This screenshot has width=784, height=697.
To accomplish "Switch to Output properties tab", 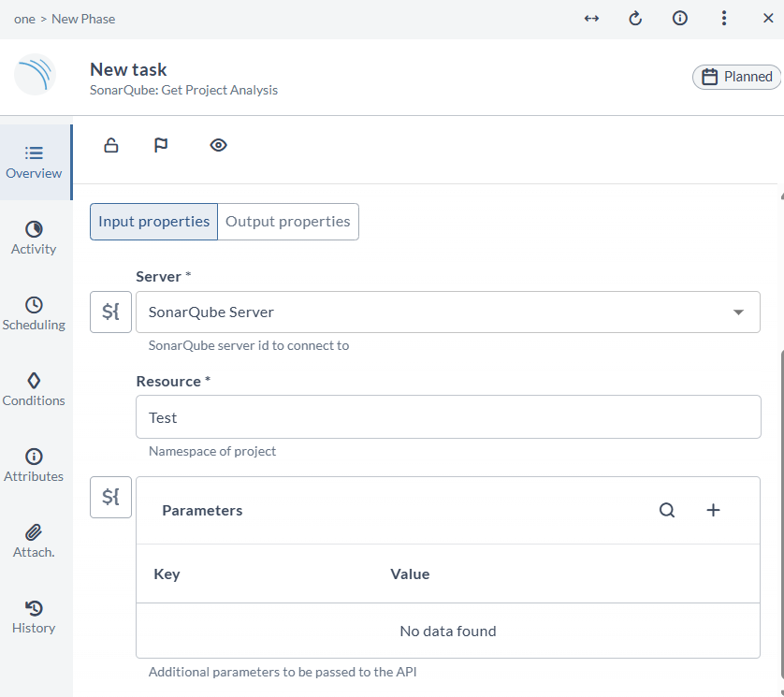I will pyautogui.click(x=288, y=222).
